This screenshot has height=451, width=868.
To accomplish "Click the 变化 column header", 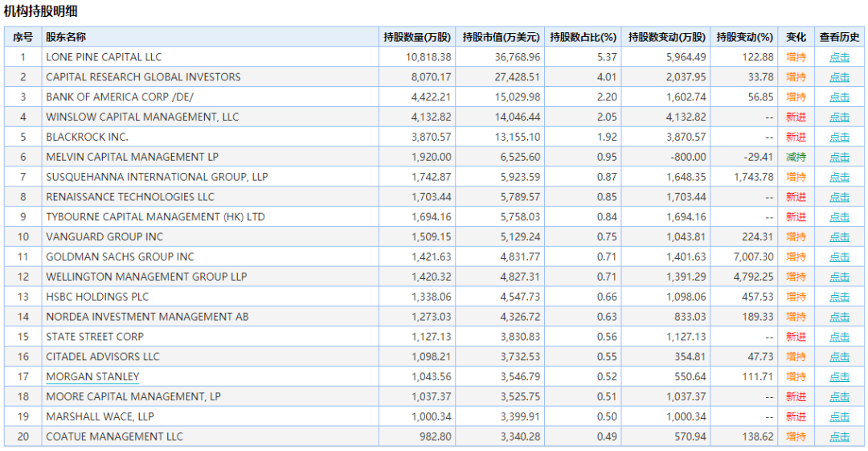I will pos(796,37).
